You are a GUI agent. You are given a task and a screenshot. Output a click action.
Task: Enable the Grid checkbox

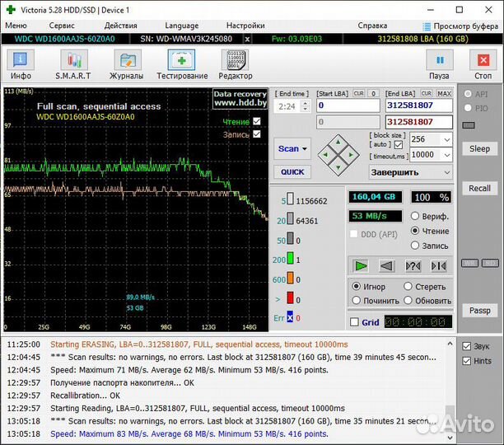pos(355,322)
